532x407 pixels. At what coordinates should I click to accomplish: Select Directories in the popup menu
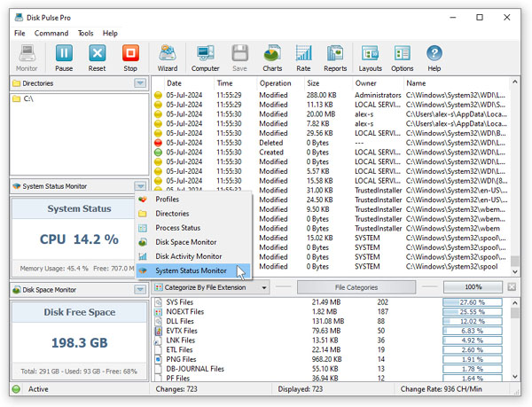(193, 214)
